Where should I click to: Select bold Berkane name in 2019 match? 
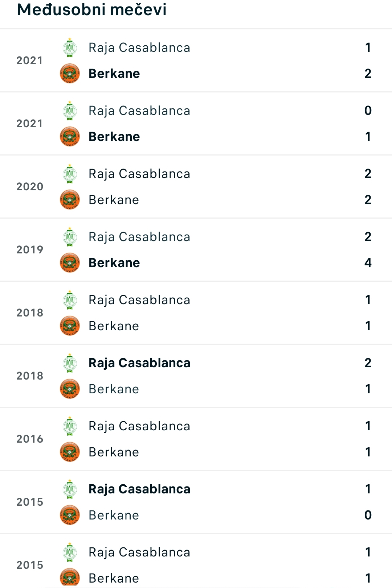coord(114,263)
